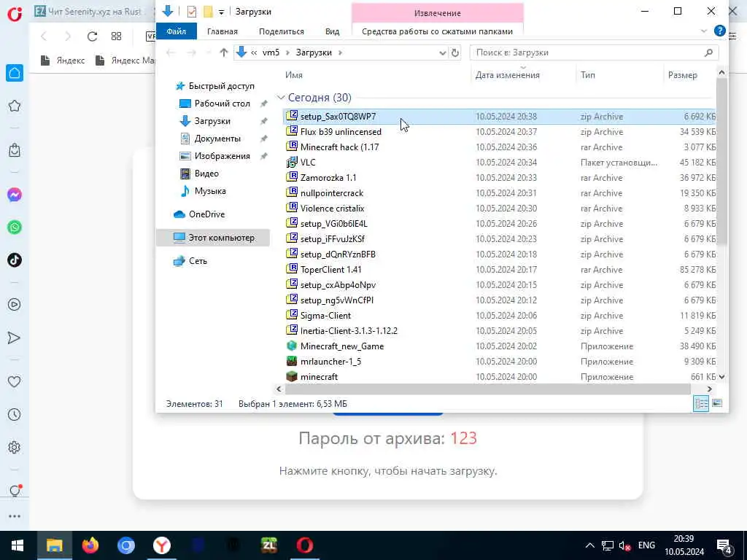
Task: Expand the Explorer ribbon chevron
Action: (x=704, y=31)
